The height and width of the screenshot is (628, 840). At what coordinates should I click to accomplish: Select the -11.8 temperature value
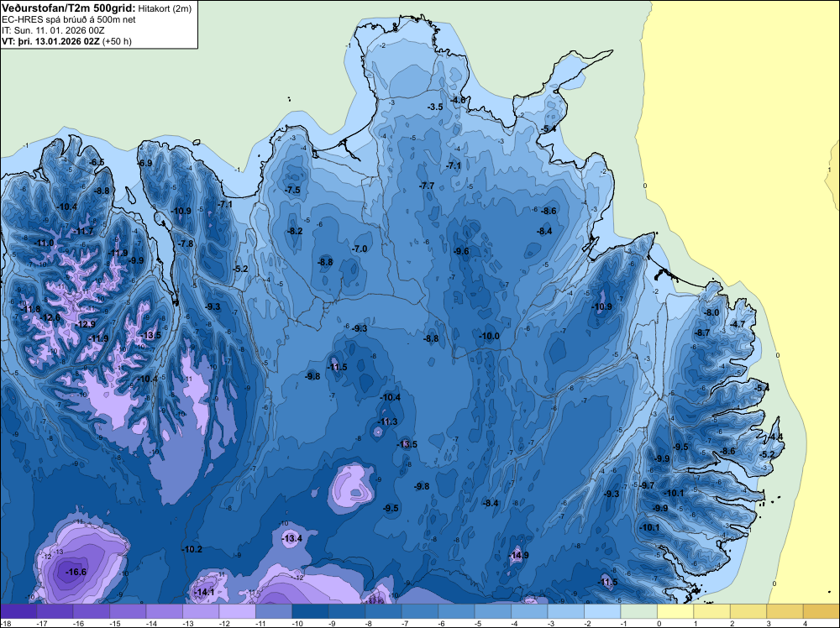click(30, 309)
